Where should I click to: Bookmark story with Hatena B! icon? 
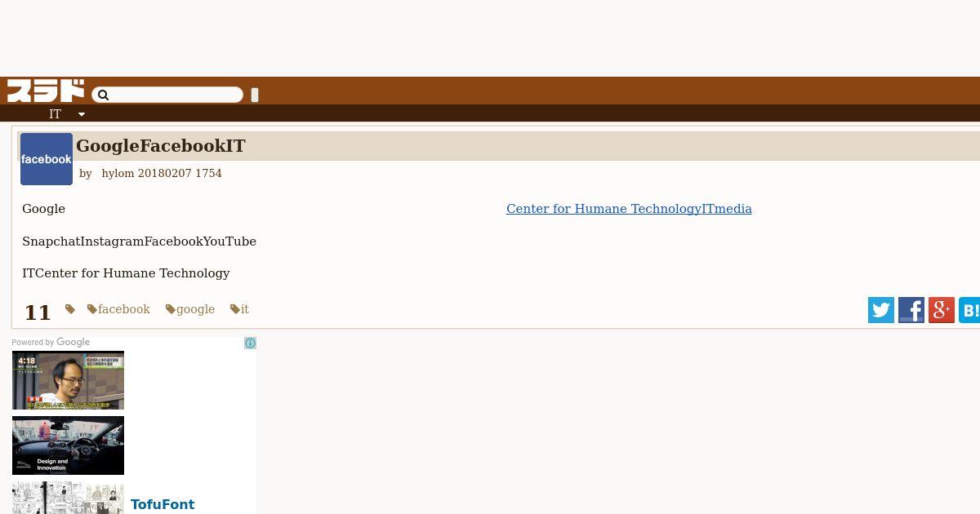[x=970, y=310]
